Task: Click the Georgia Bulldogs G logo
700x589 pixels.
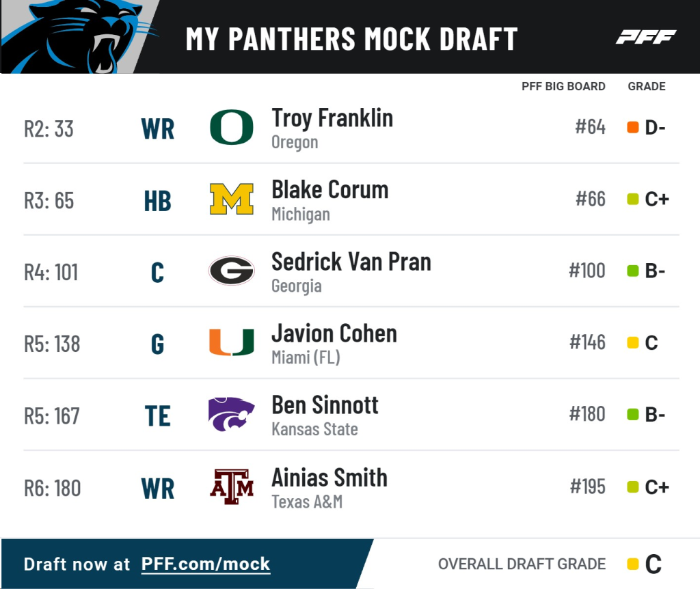Action: point(232,271)
